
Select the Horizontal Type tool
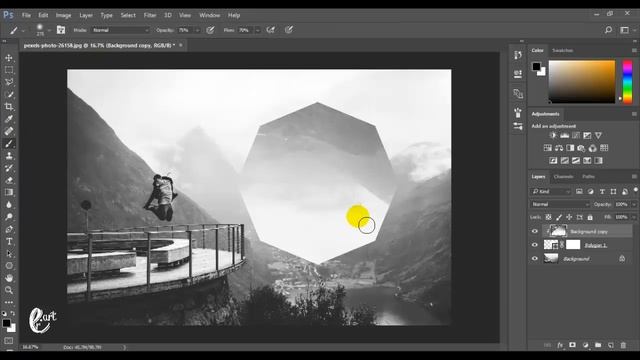[x=9, y=242]
